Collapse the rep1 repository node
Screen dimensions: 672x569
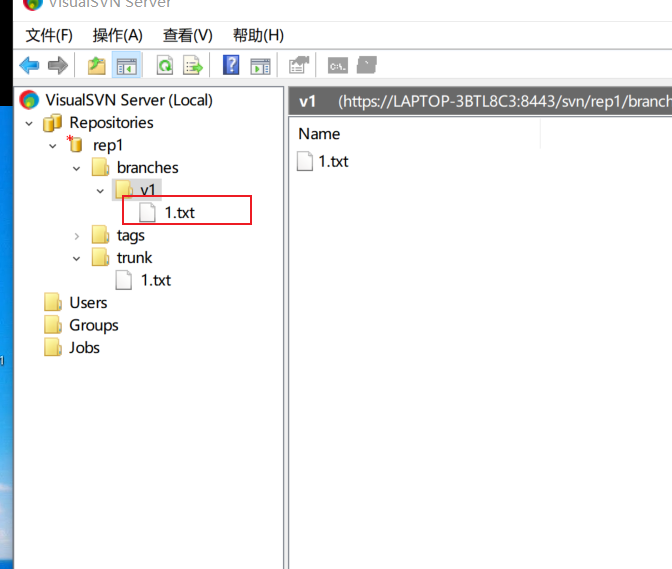(x=53, y=146)
